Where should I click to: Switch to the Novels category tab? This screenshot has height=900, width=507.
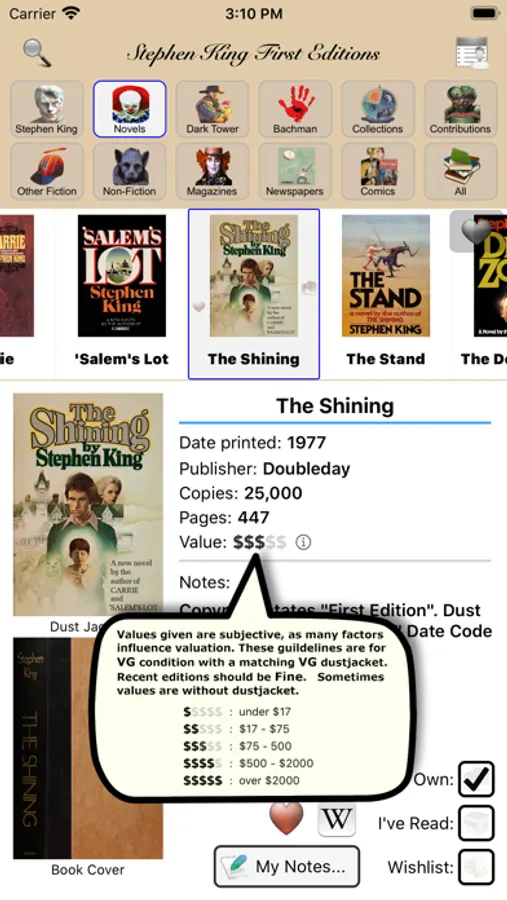[129, 109]
